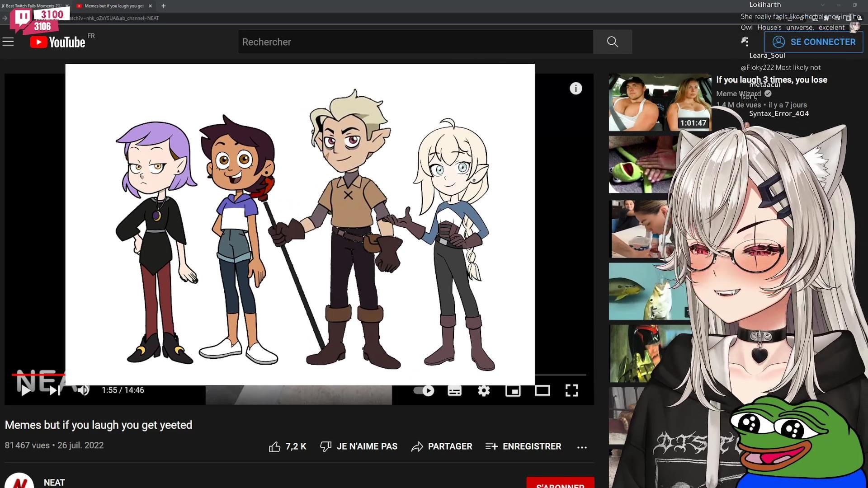Viewport: 868px width, 488px height.
Task: Click the Meme Wizard channel name
Action: point(739,94)
